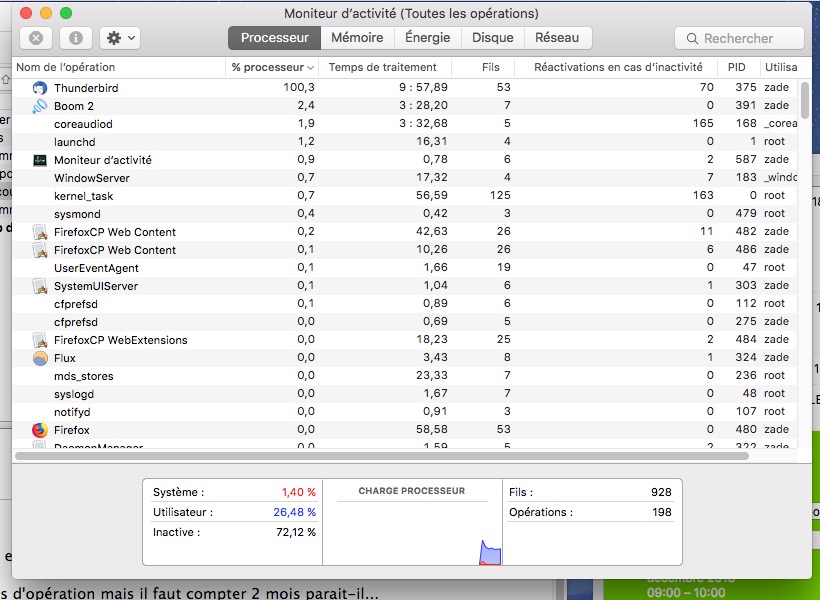Click the Firefox app icon

click(40, 430)
